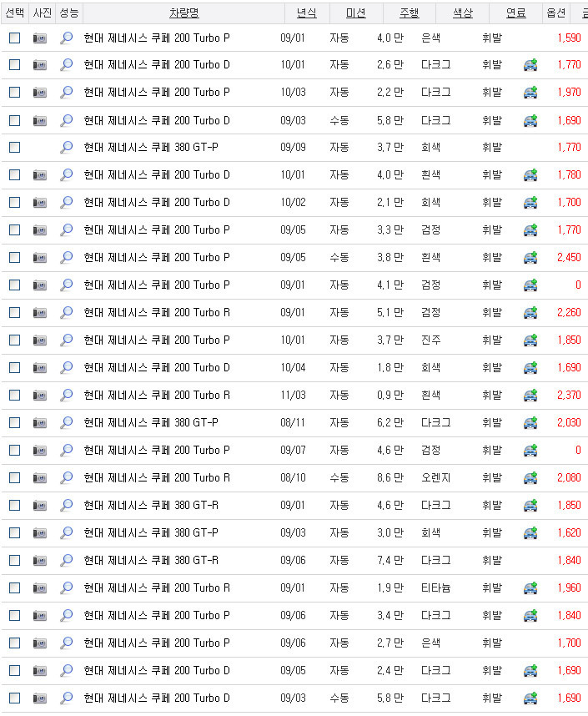Open performance check for 2,260 Turbo R
Image resolution: width=588 pixels, height=716 pixels.
(x=67, y=312)
